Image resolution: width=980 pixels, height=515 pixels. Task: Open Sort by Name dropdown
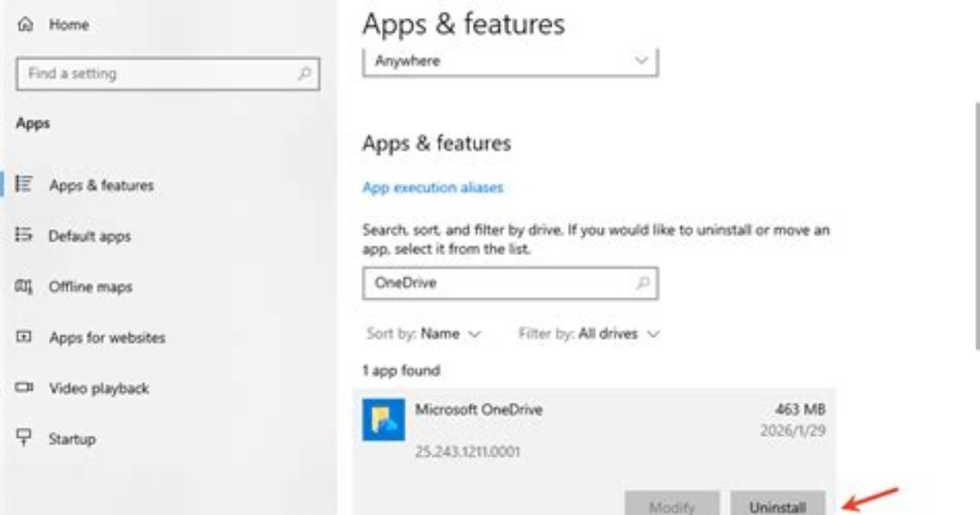click(x=424, y=334)
